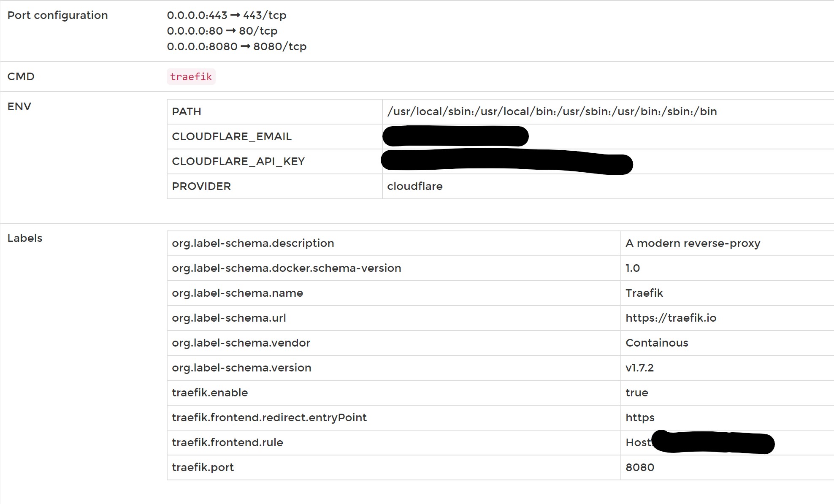Click the traefik.frontend.rule label key
834x504 pixels.
[227, 442]
